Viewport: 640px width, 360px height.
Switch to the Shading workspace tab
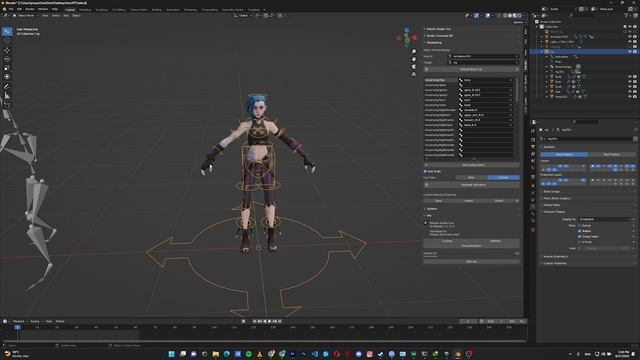(x=156, y=9)
